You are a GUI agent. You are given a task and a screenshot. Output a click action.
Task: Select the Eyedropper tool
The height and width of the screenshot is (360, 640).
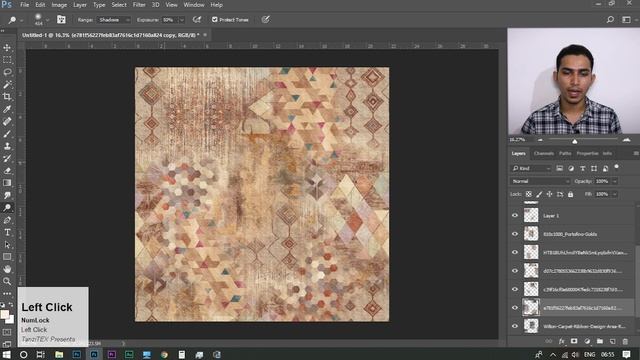(x=7, y=109)
